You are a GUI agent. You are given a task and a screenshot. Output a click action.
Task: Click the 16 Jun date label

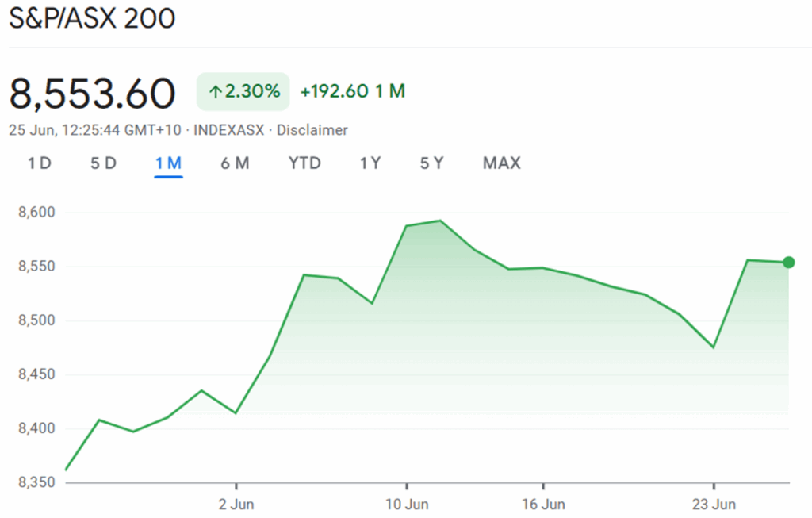(543, 504)
